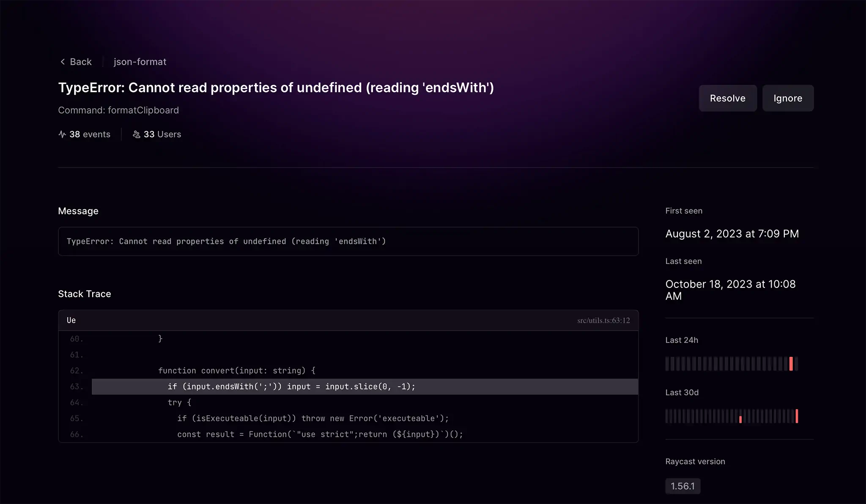Viewport: 866px width, 504px height.
Task: Click the short red bar in Last 30d chart
Action: pos(740,419)
